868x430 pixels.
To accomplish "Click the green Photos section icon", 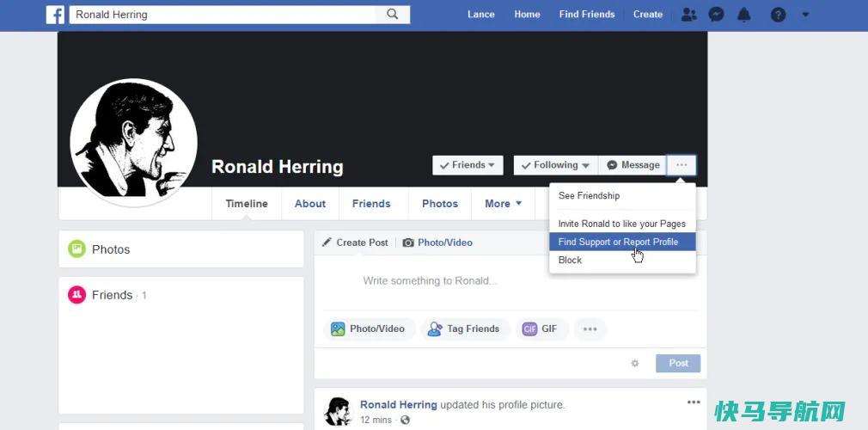I will [77, 249].
